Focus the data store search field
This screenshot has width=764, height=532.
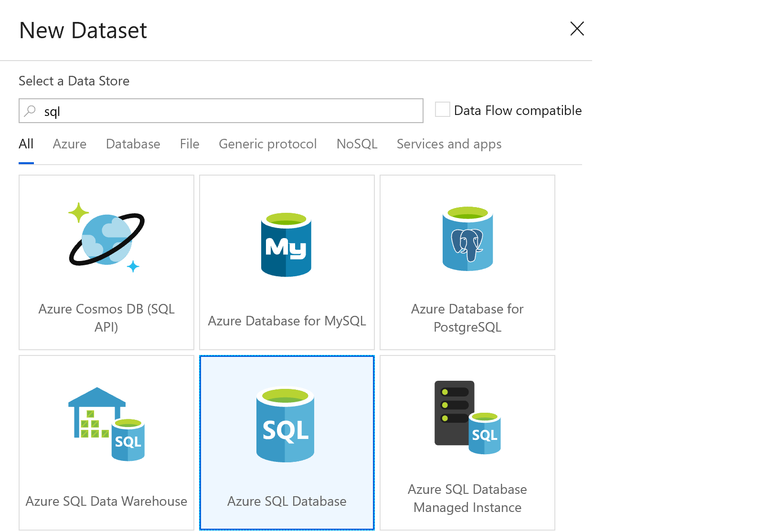229,111
